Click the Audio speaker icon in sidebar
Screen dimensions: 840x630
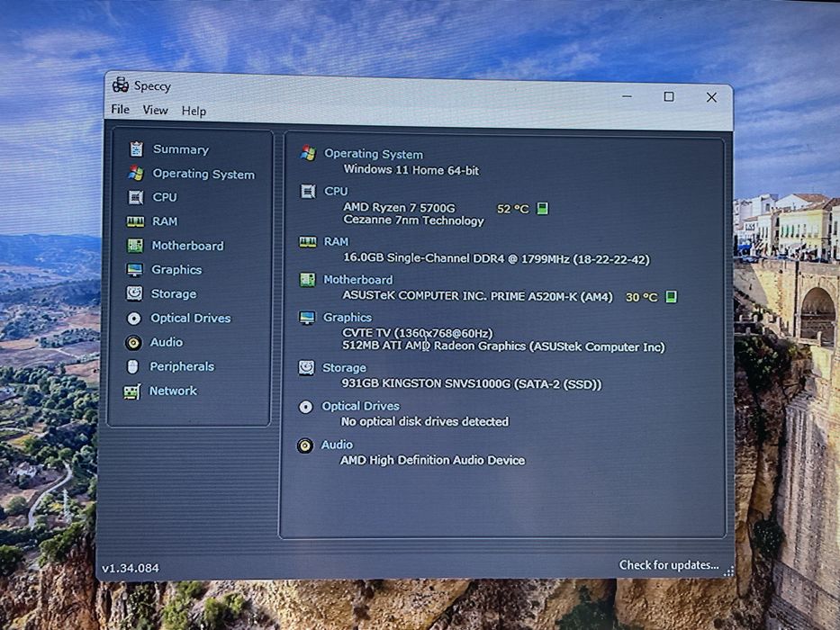click(133, 342)
